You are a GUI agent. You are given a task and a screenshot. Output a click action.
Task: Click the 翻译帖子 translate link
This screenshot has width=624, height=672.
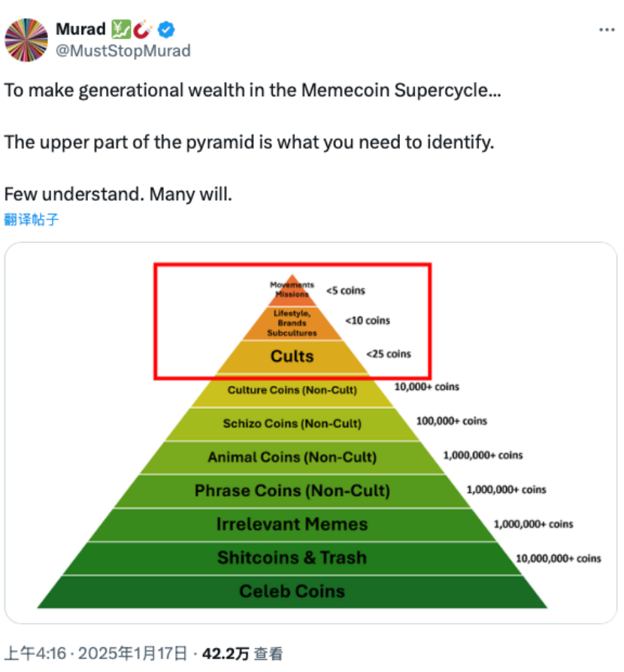[31, 219]
